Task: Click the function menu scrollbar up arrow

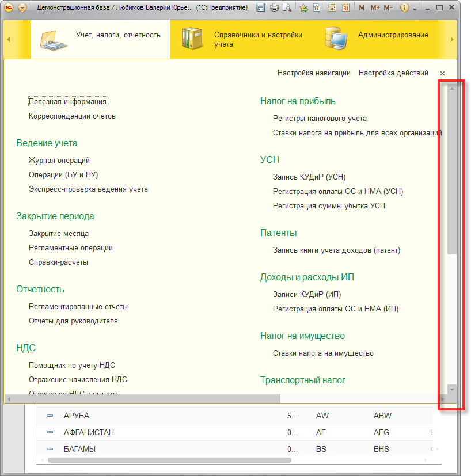Action: coord(452,89)
